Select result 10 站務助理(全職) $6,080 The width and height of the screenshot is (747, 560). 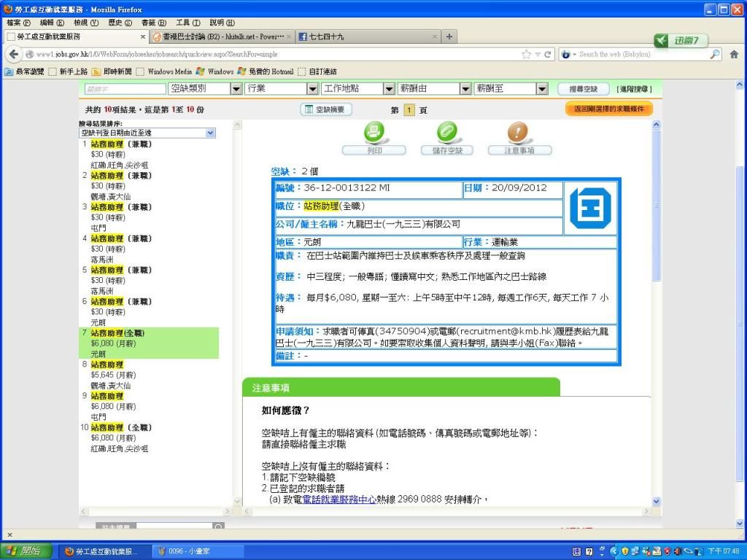[x=149, y=437]
